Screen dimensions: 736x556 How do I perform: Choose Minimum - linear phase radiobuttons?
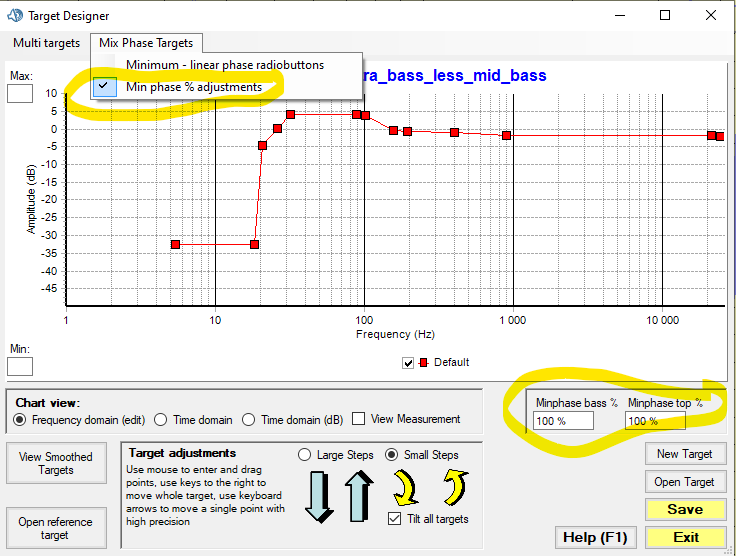pos(225,65)
